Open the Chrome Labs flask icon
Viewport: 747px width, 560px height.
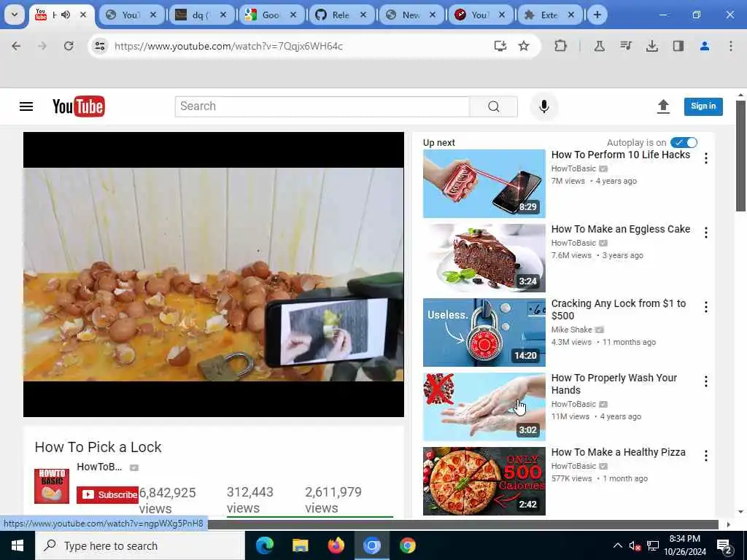click(x=600, y=46)
